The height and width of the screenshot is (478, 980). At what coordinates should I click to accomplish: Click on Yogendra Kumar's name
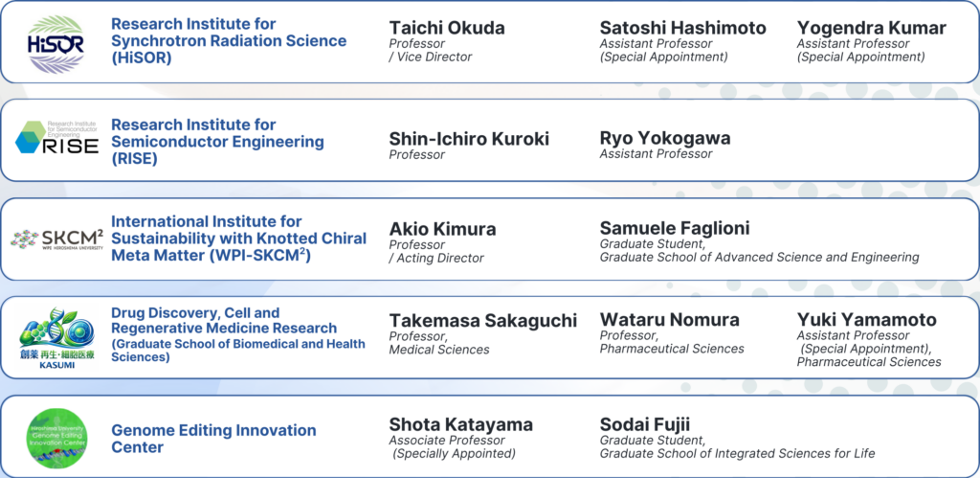click(871, 28)
